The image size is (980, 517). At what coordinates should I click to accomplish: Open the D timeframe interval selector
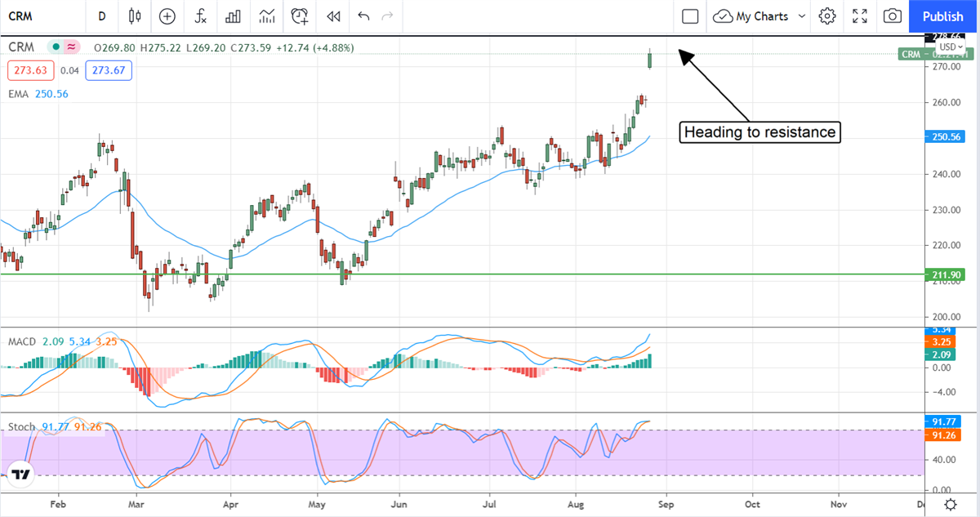click(x=101, y=16)
